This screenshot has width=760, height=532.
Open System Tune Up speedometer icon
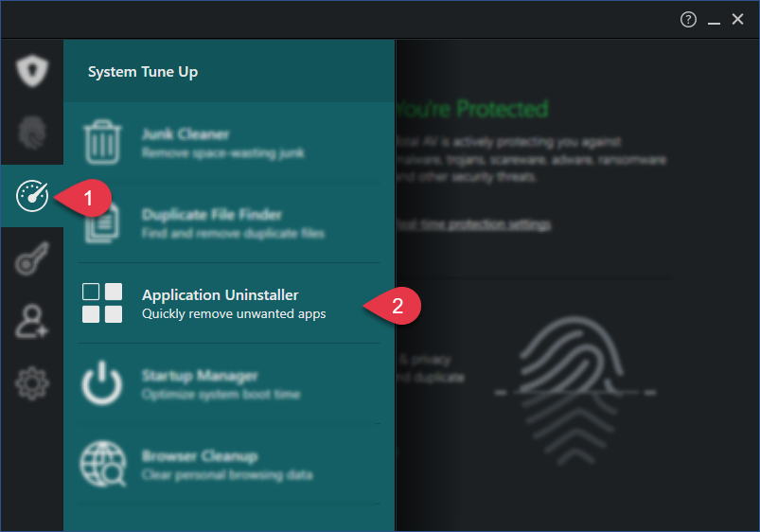coord(32,196)
